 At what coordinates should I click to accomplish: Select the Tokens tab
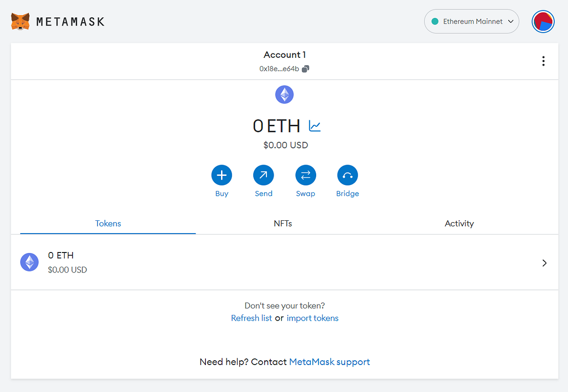[108, 223]
